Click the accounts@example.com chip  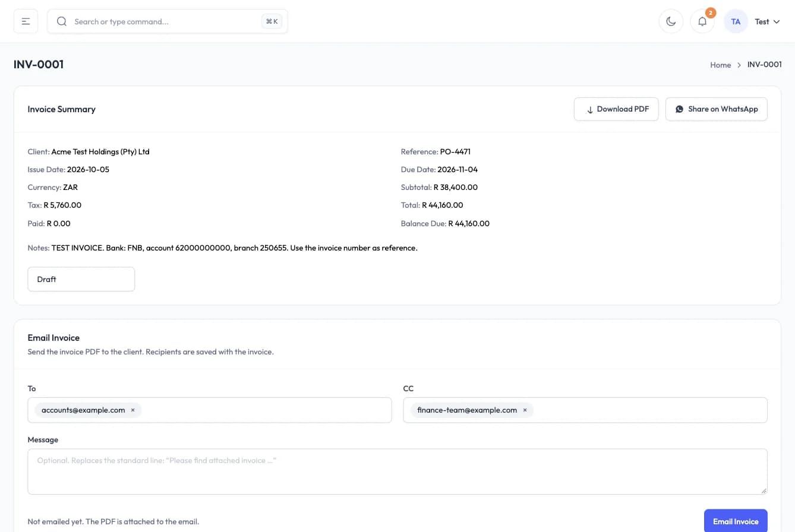88,410
